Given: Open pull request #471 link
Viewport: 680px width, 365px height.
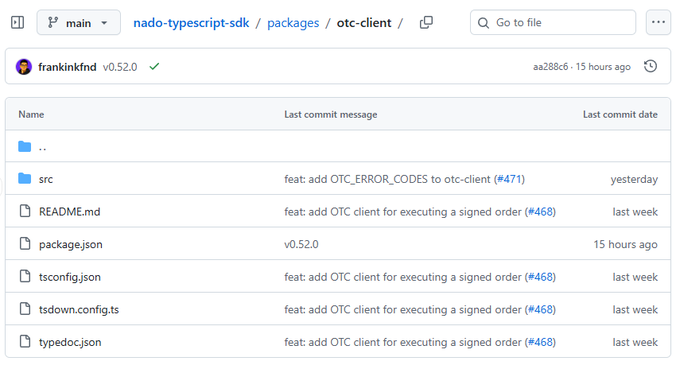Looking at the screenshot, I should click(509, 179).
